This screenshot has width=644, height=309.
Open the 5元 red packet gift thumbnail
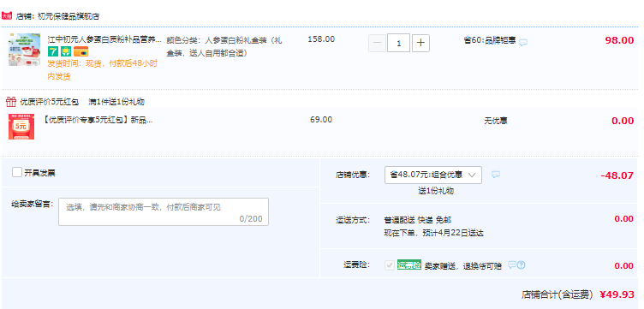coord(21,127)
